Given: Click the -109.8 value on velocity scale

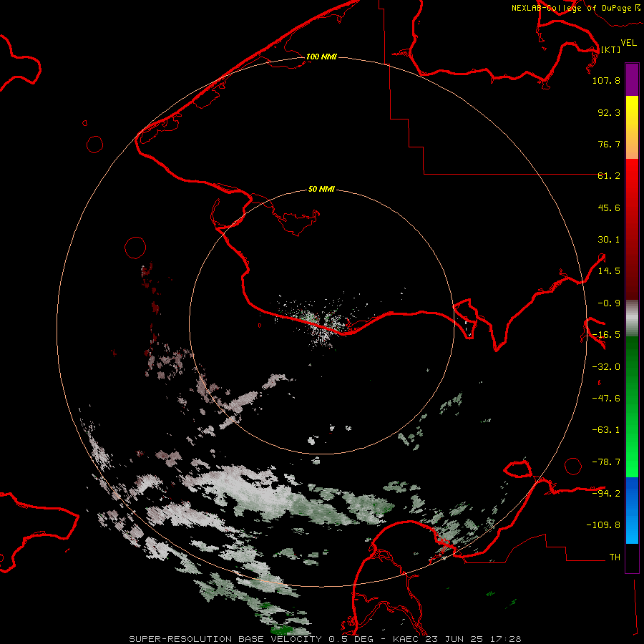Looking at the screenshot, I should [603, 525].
